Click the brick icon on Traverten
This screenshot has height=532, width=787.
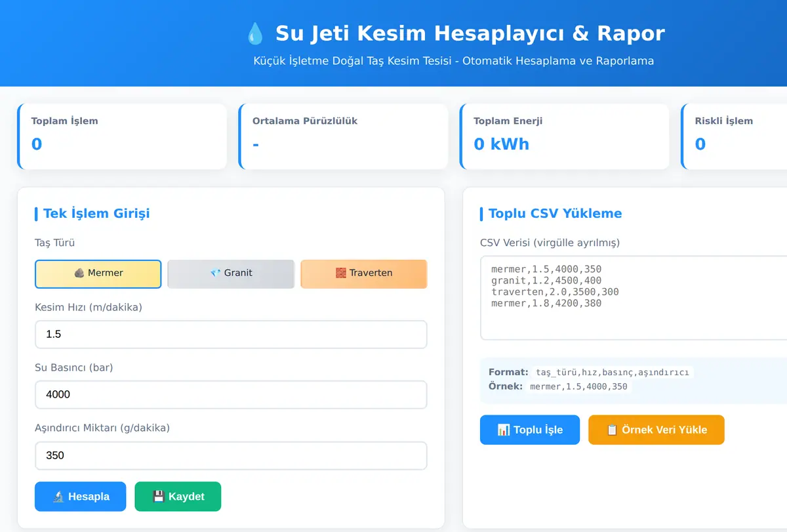point(341,273)
